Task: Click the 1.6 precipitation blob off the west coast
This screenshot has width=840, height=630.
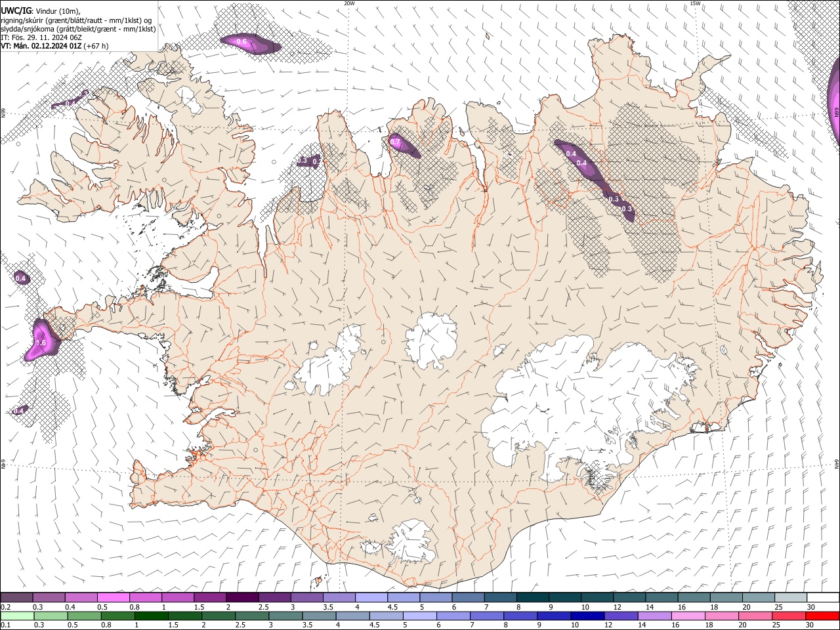Action: click(42, 341)
